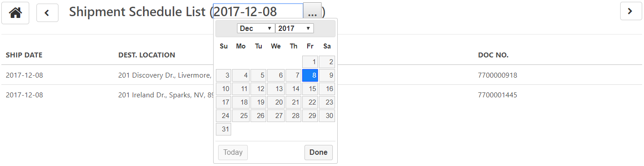Open the 2017 year dropdown
Viewport: 644px width, 166px height.
click(x=295, y=28)
